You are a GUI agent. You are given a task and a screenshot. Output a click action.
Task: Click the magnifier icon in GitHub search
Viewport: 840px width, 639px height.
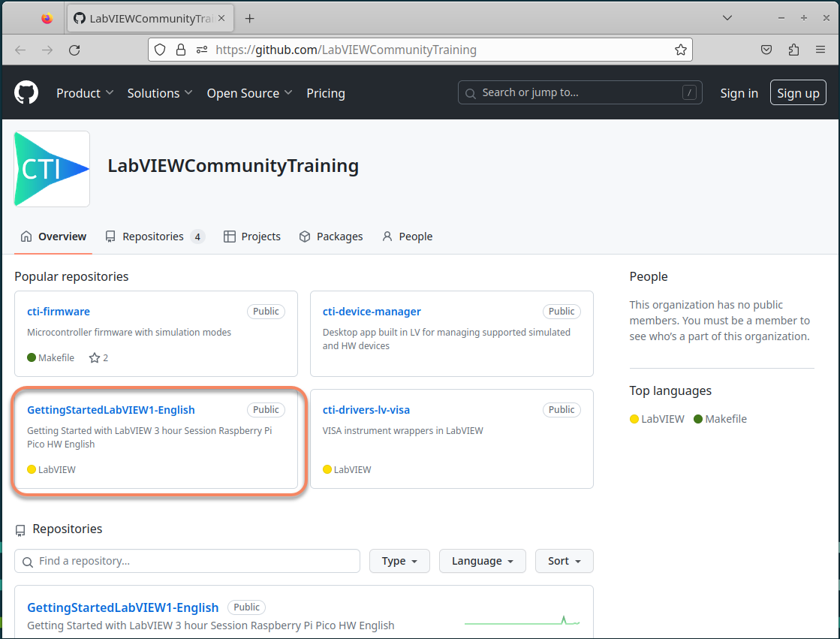point(471,93)
